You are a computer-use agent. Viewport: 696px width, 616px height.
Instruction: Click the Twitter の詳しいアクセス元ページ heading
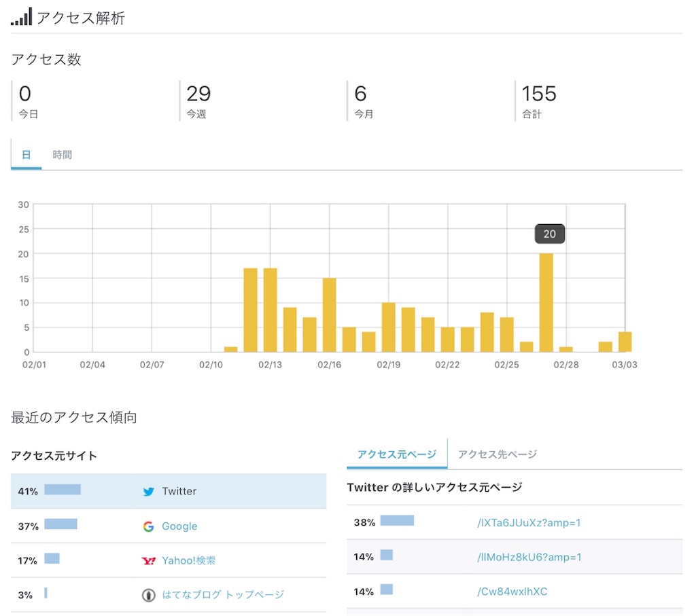click(434, 488)
